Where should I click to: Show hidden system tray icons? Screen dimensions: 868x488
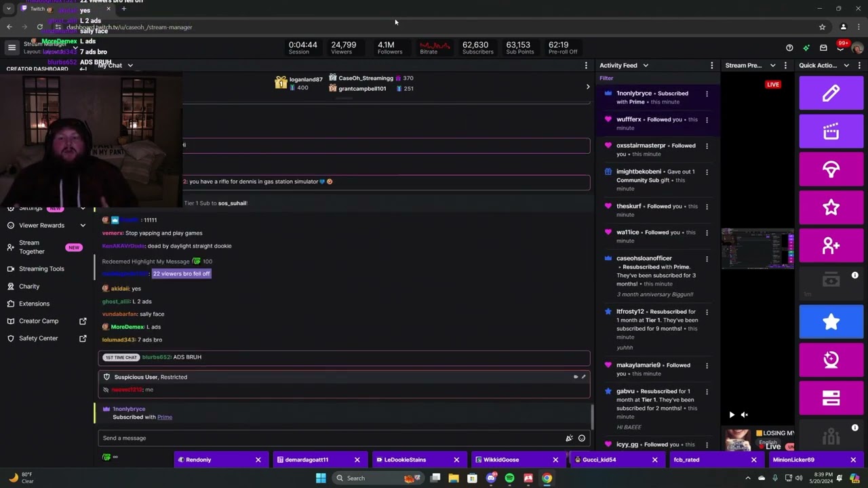(748, 478)
